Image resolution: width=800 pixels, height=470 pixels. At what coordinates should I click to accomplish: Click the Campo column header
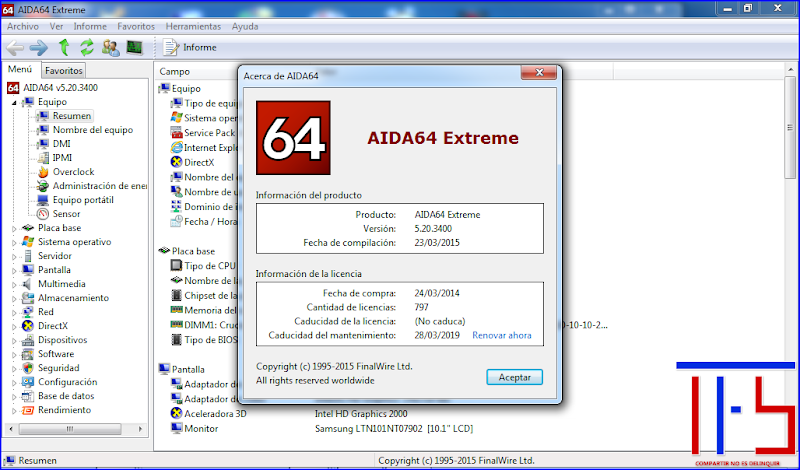(x=174, y=72)
